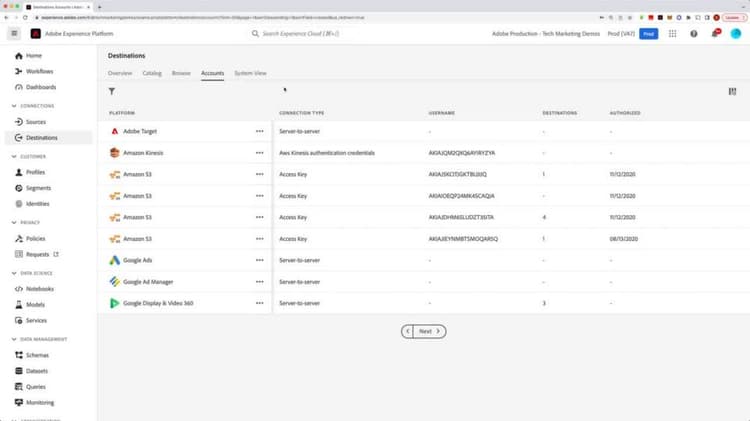This screenshot has height=421, width=750.
Task: Collapse the Data Management sidebar section
Action: point(14,339)
